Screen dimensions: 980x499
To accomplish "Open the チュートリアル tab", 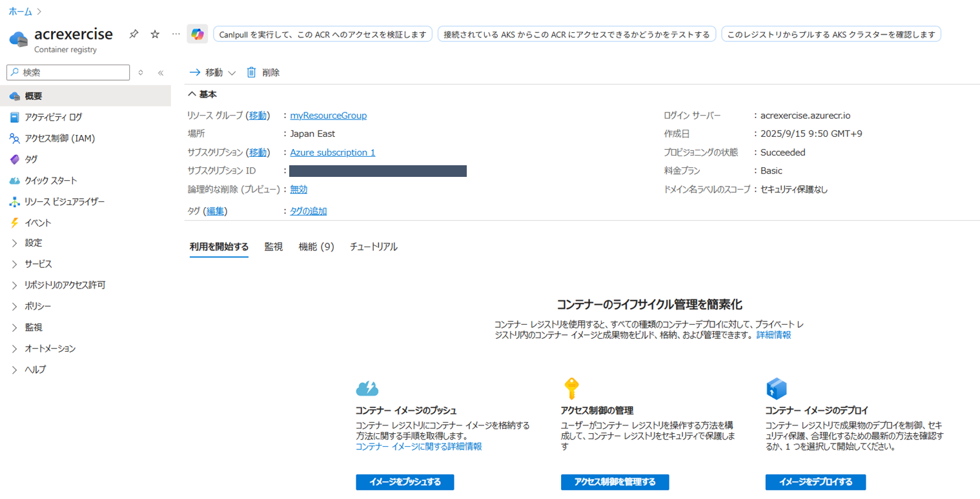I will tap(374, 247).
